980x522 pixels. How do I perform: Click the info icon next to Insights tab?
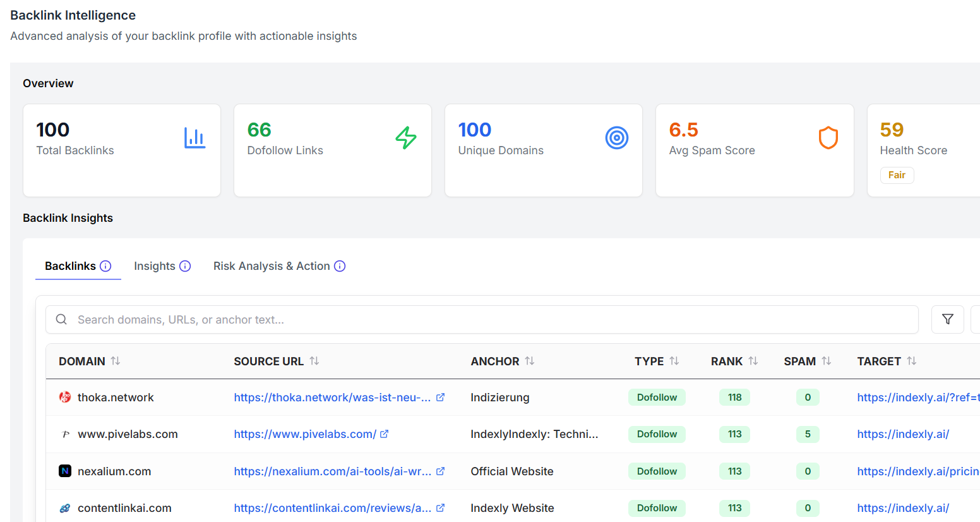pos(186,266)
